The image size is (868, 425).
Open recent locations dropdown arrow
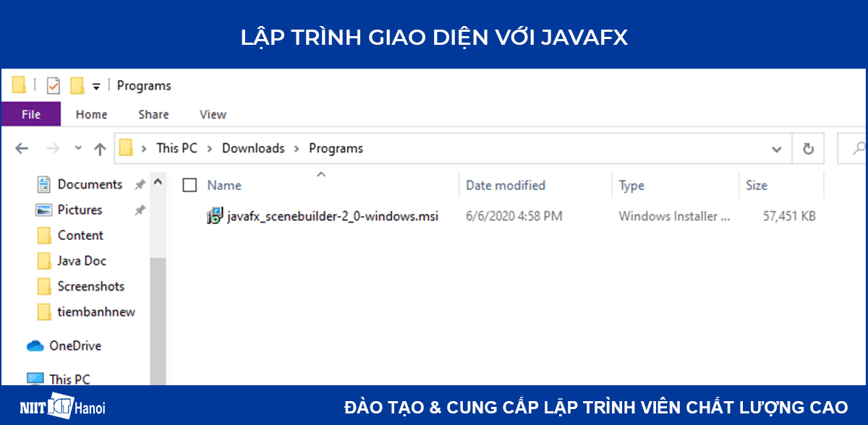click(x=78, y=148)
